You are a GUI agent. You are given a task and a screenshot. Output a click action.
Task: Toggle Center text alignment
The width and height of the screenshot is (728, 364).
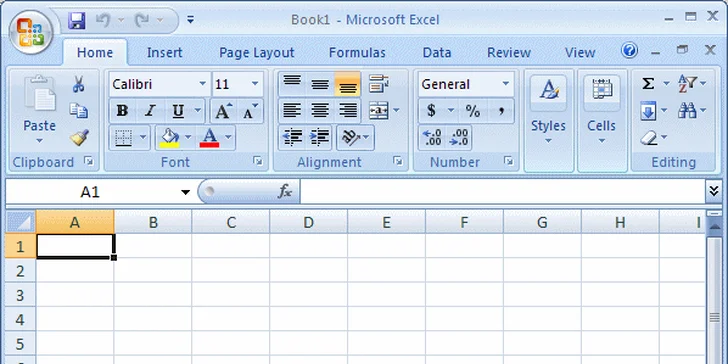(320, 110)
